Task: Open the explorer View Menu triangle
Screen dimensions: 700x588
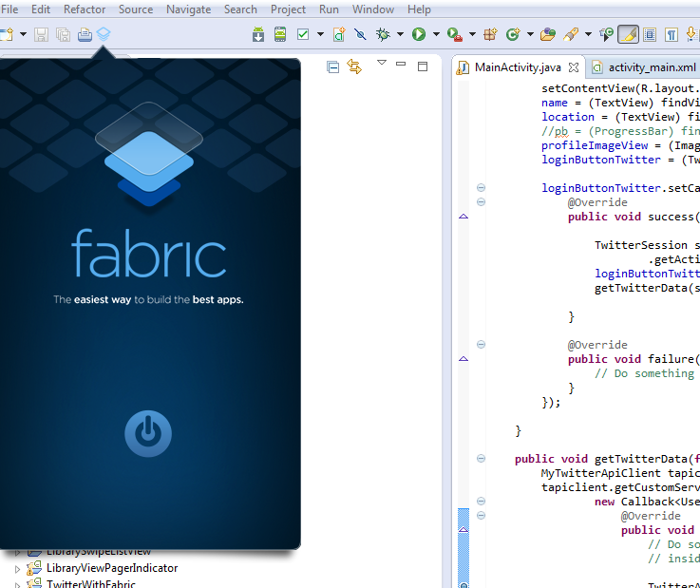Action: (381, 64)
